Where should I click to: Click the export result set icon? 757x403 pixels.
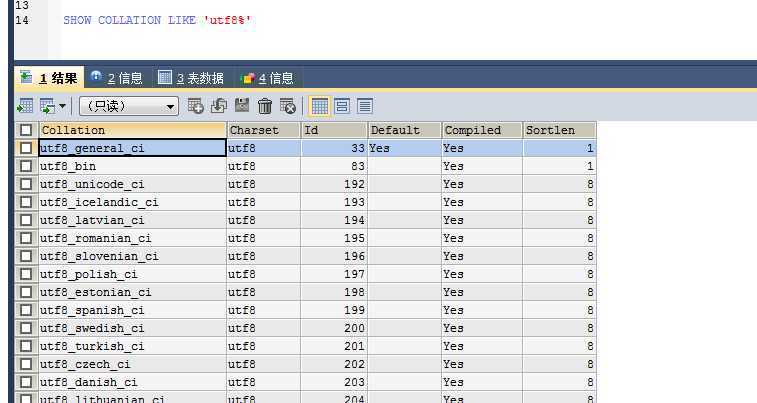click(25, 106)
